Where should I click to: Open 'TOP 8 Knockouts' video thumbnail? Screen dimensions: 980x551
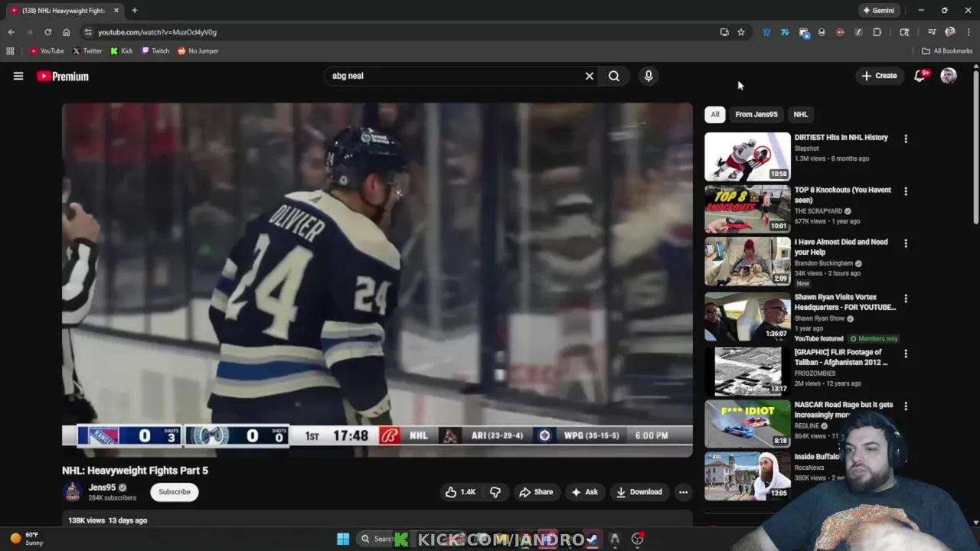coord(747,209)
